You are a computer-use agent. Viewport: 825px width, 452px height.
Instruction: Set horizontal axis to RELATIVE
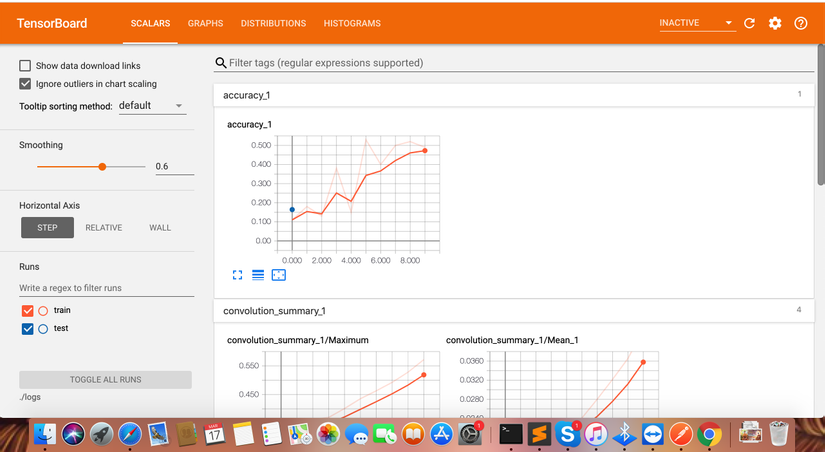coord(104,228)
